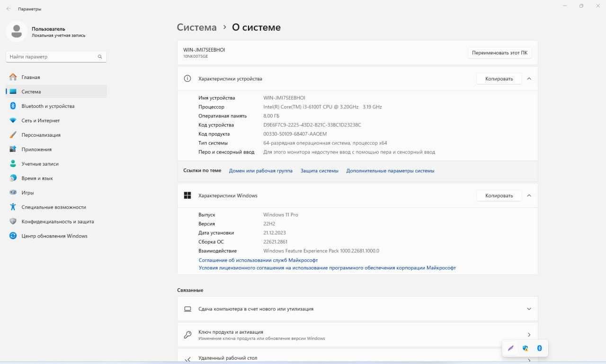This screenshot has width=606, height=364.
Task: Click the Windows 11 Pro edition text
Action: coord(281,215)
